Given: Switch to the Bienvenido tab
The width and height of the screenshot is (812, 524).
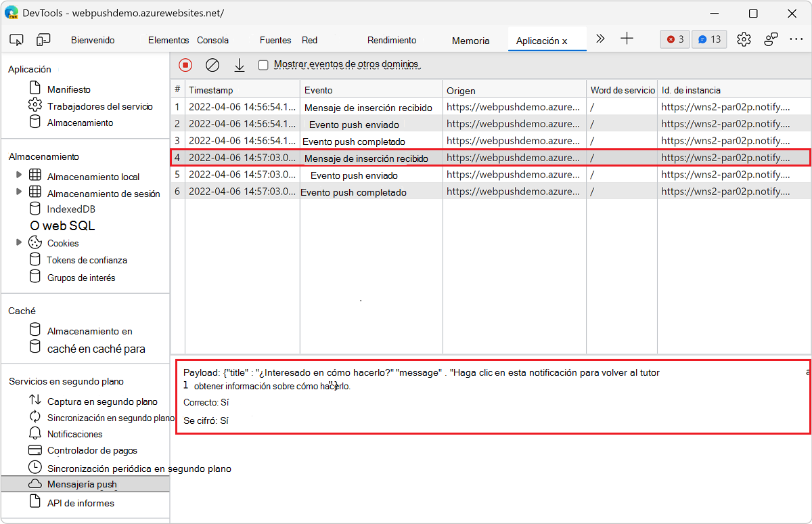Looking at the screenshot, I should coord(93,40).
